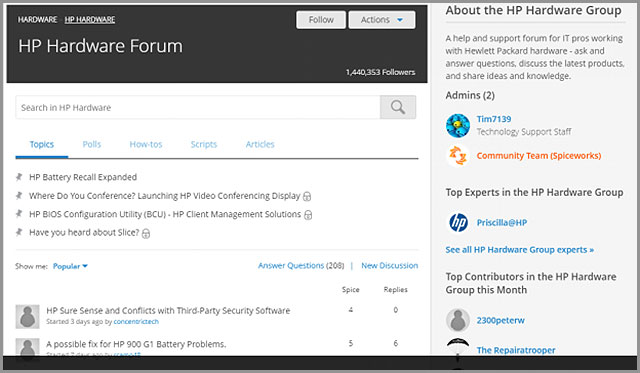Viewport: 640px width, 373px height.
Task: Click lock icon after Have you heard about Slice
Action: click(x=146, y=233)
